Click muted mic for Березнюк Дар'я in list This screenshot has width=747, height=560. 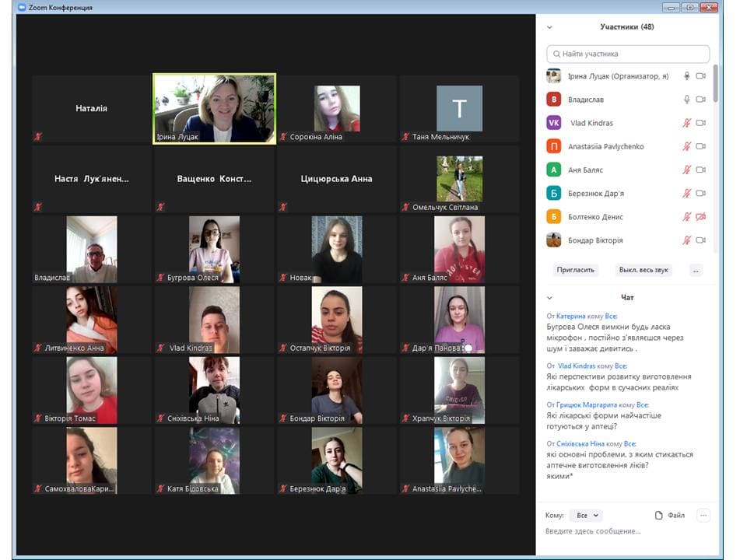686,194
